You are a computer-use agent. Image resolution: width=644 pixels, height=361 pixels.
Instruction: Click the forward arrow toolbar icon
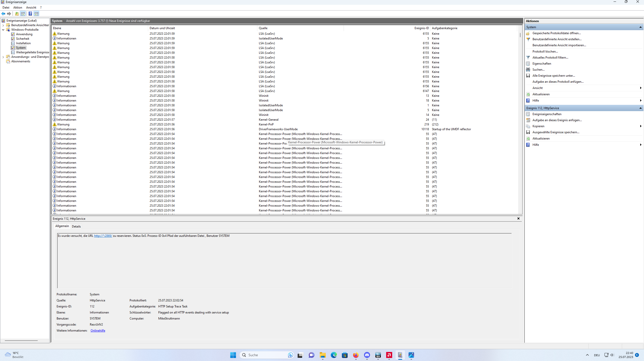9,14
